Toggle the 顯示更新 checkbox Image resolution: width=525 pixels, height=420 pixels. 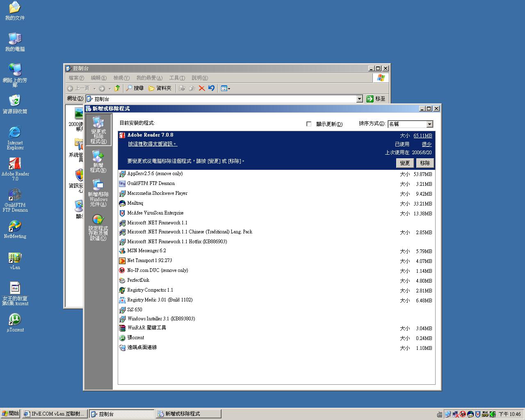(309, 124)
